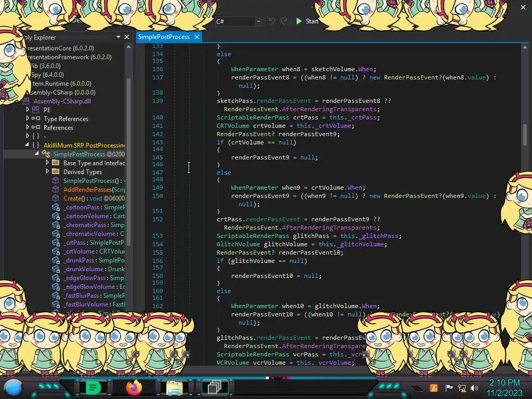
Task: Open File Explorer from the taskbar
Action: 175,388
